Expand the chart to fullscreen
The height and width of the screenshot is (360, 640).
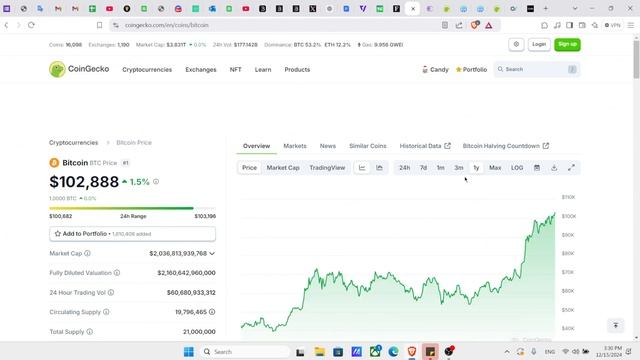[571, 168]
